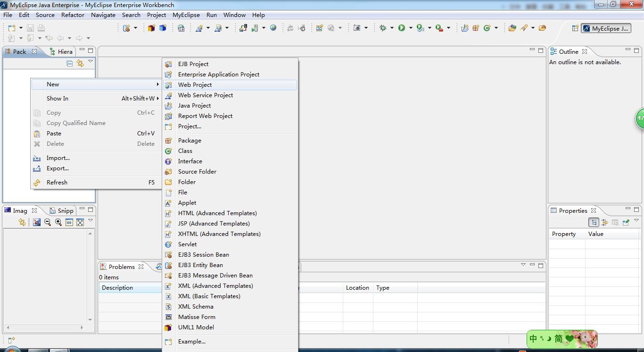Click the New wizard toolbar icon

pyautogui.click(x=12, y=28)
